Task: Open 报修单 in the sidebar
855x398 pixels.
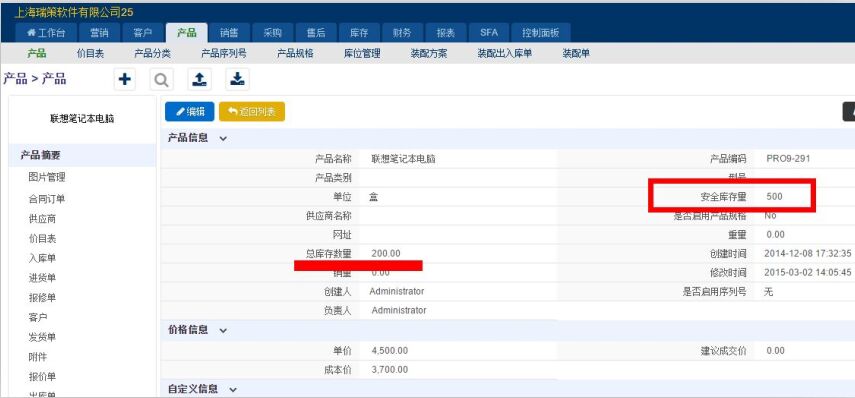Action: (43, 298)
